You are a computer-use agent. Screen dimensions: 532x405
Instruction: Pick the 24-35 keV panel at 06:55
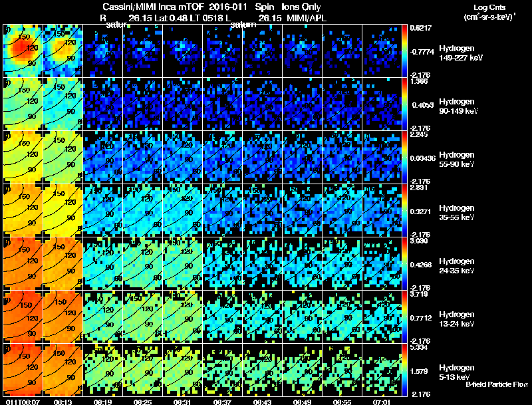[342, 263]
